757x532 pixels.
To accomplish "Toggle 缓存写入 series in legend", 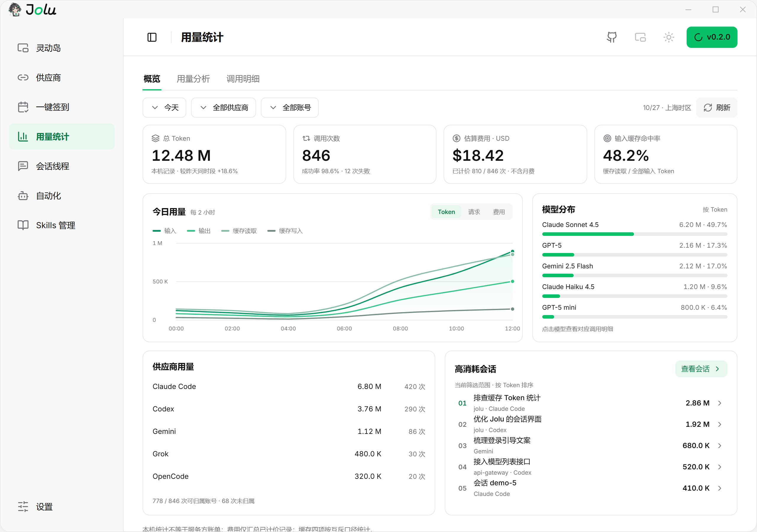I will tap(285, 231).
